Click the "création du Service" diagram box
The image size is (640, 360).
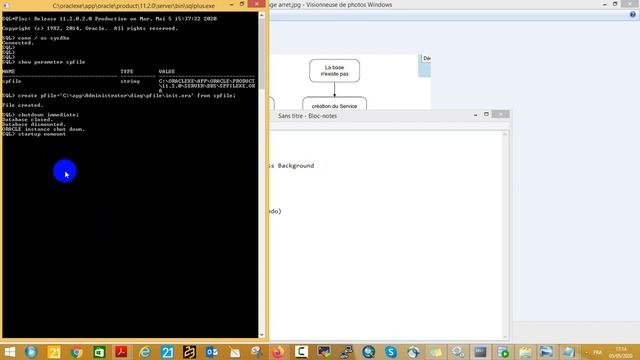coord(334,104)
